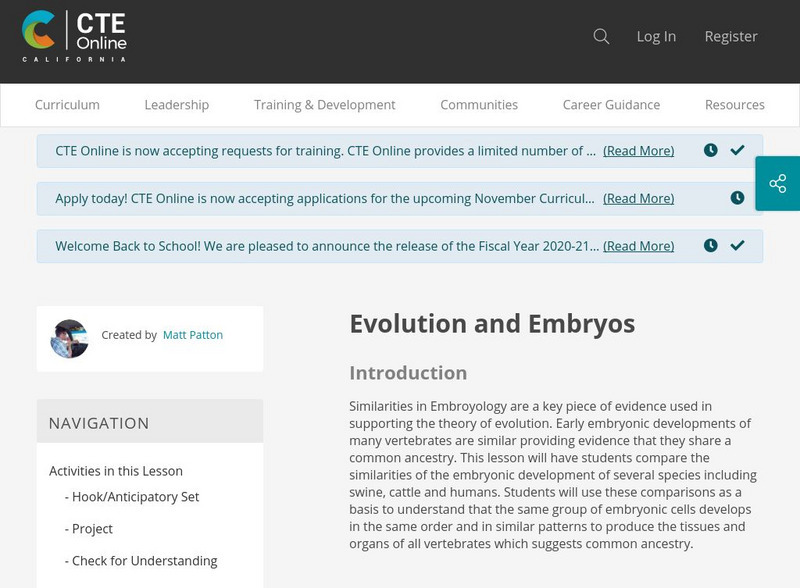Open the Curriculum menu
Image resolution: width=800 pixels, height=588 pixels.
point(67,105)
